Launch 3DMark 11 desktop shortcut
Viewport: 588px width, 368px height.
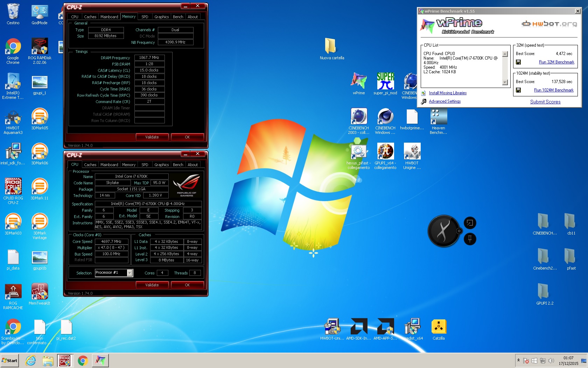click(40, 189)
